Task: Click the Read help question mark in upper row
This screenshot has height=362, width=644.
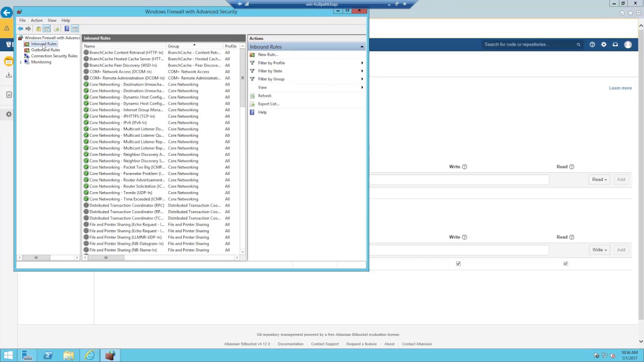Action: click(572, 166)
